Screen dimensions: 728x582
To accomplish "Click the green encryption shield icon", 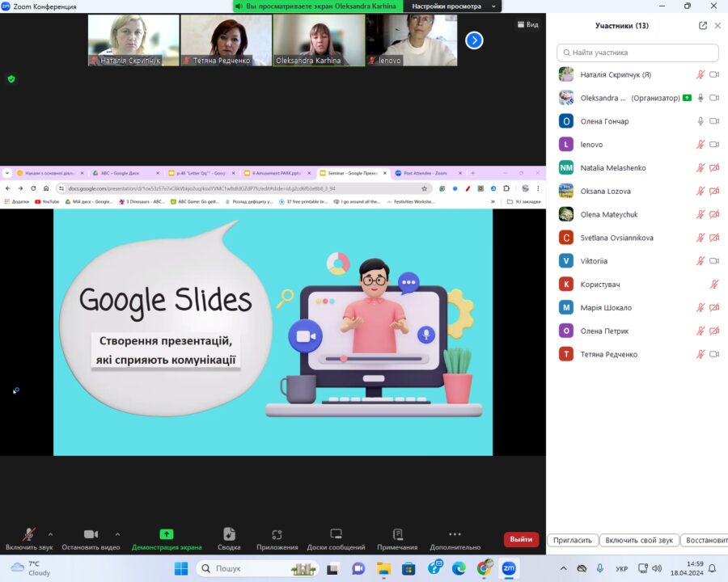I will pos(11,79).
